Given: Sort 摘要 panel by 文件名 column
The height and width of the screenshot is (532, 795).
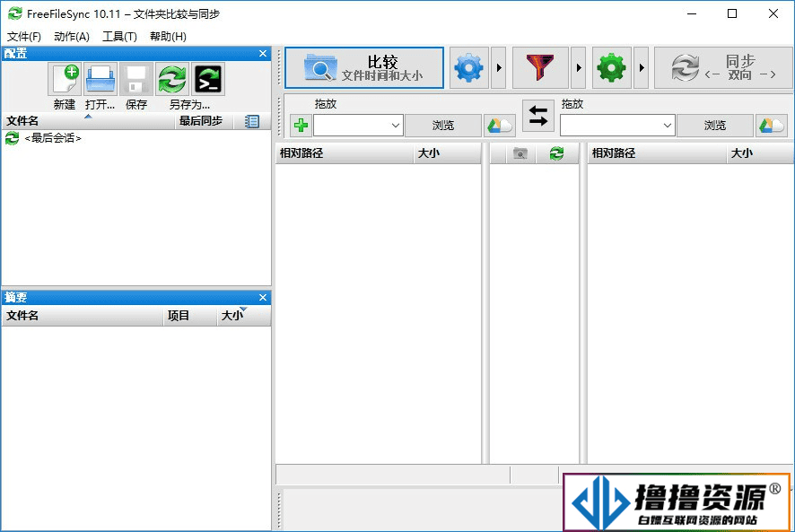Looking at the screenshot, I should click(x=83, y=316).
